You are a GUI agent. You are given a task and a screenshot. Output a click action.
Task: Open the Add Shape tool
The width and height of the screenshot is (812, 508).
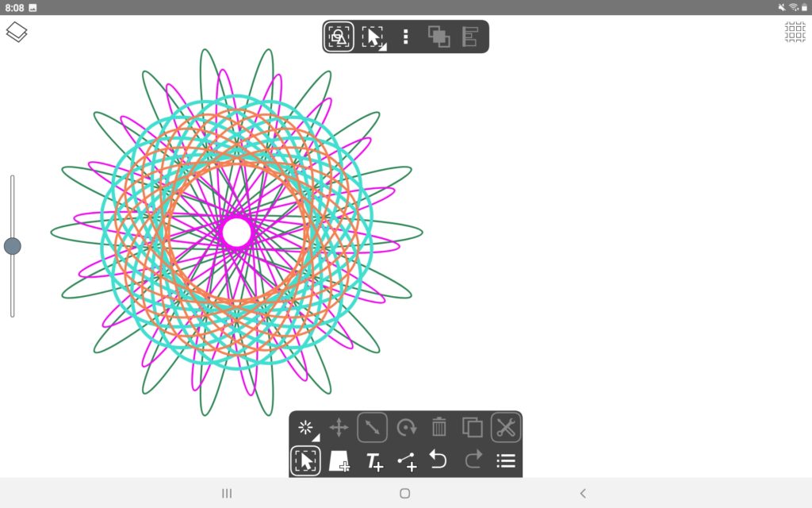[x=339, y=460]
